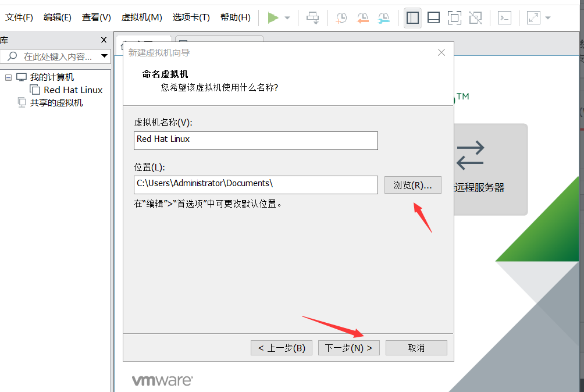
Task: Click the 取消 button in the wizard
Action: point(416,347)
